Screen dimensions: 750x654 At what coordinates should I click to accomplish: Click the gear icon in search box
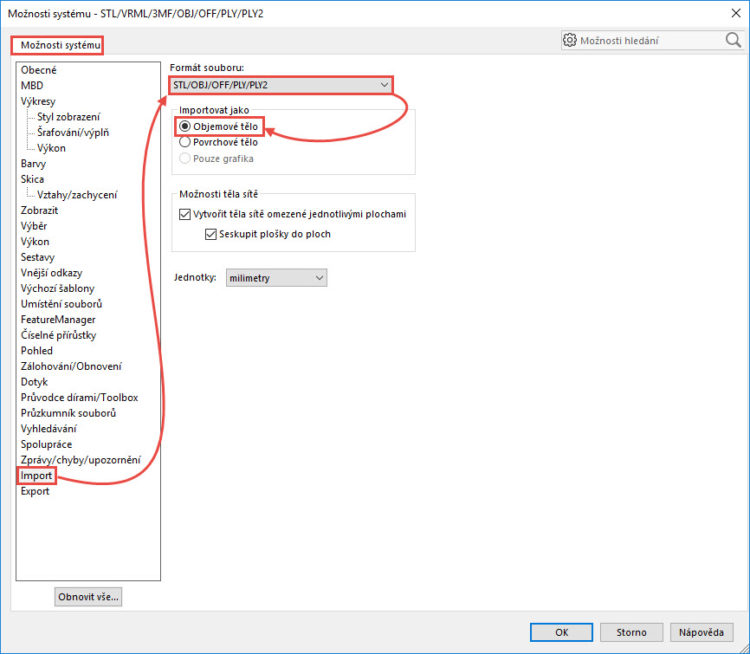click(x=570, y=41)
